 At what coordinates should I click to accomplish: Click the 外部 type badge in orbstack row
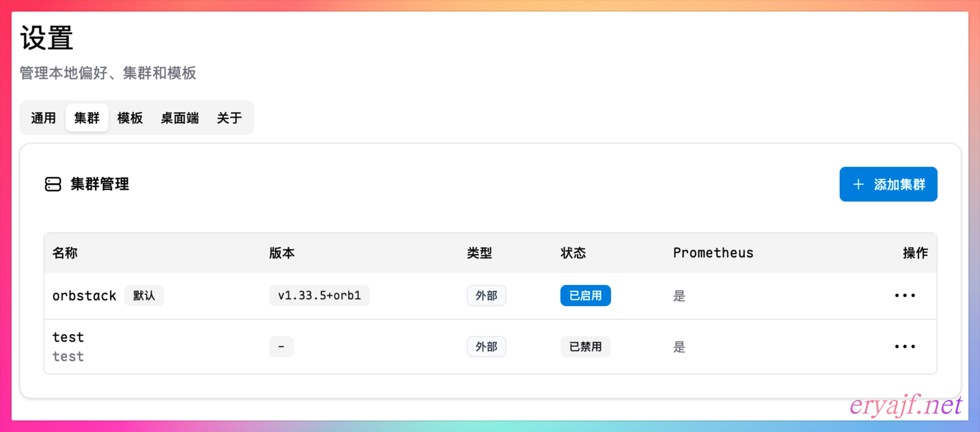486,296
